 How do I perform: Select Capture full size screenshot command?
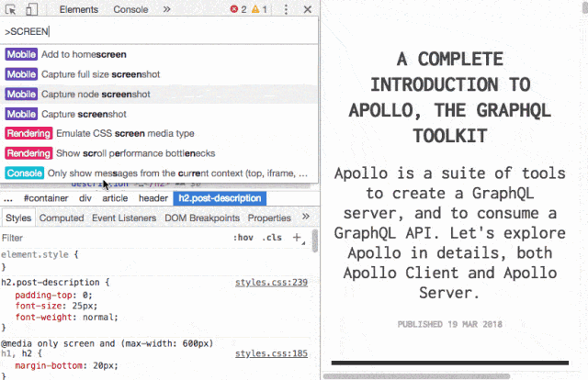(x=159, y=74)
